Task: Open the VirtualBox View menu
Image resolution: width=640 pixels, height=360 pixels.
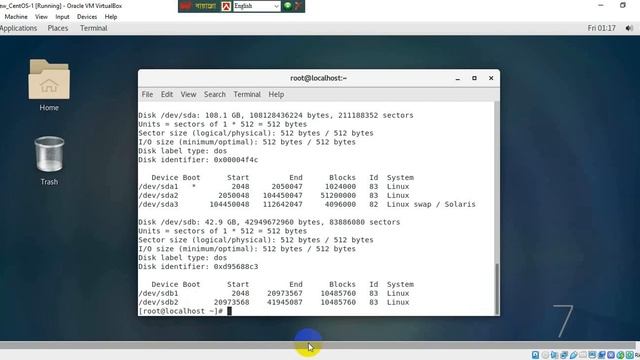Action: tap(41, 17)
